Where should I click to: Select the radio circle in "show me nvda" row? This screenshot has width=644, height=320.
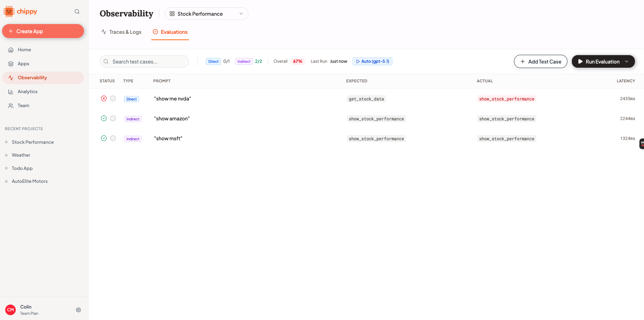click(x=113, y=98)
